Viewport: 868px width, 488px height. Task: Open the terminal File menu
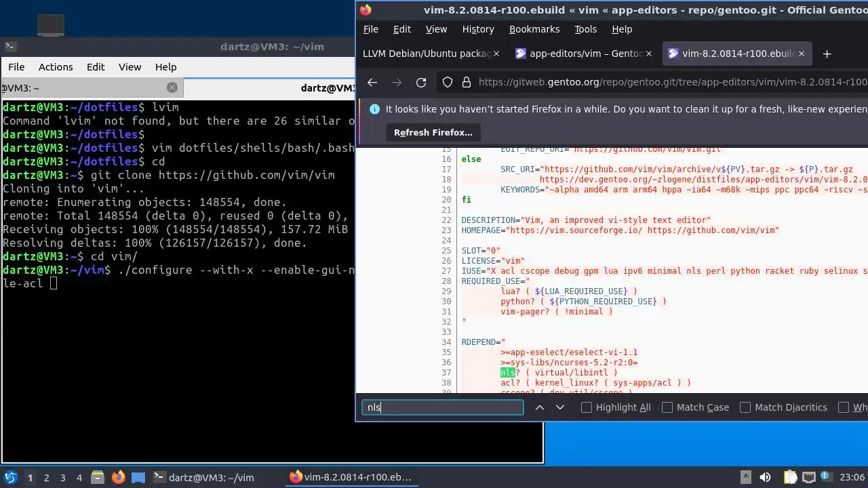(x=16, y=67)
